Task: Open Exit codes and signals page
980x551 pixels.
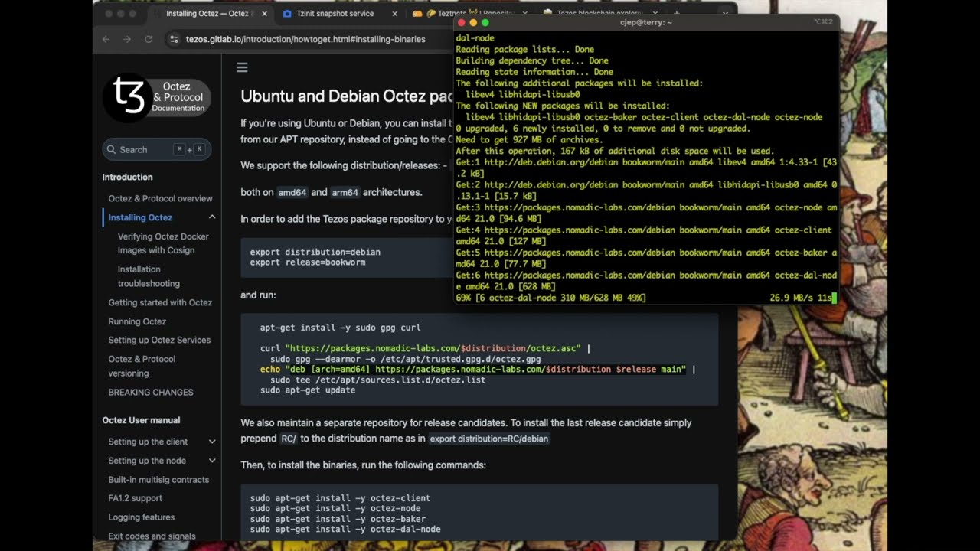Action: click(x=152, y=536)
